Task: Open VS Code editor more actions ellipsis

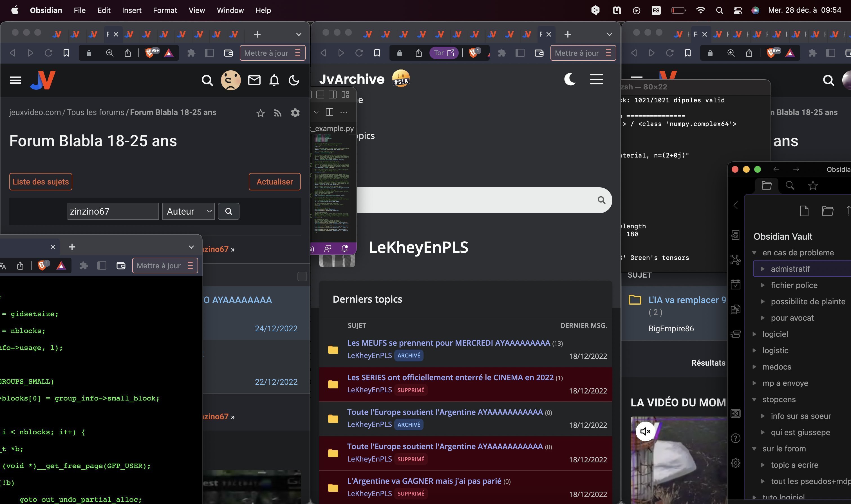Action: pos(344,112)
